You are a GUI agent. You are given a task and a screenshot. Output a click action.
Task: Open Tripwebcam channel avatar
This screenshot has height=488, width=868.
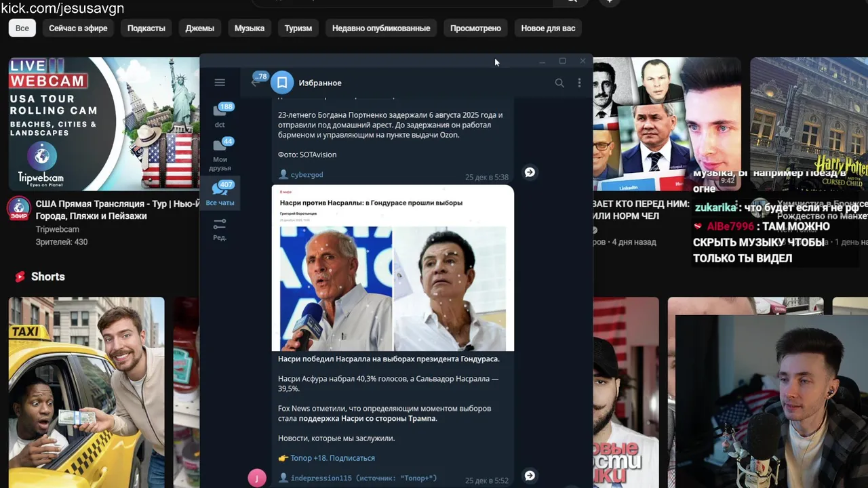point(19,208)
